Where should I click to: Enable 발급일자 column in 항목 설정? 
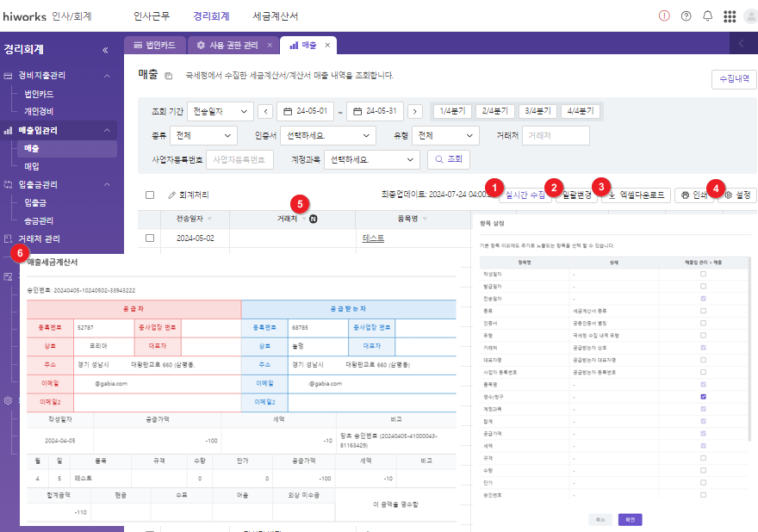(704, 286)
